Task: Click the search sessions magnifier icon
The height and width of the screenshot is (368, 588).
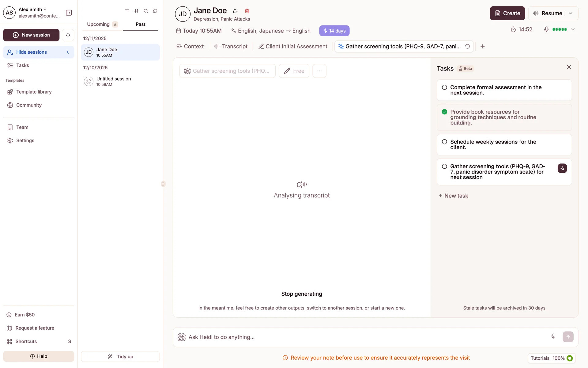Action: point(146,11)
